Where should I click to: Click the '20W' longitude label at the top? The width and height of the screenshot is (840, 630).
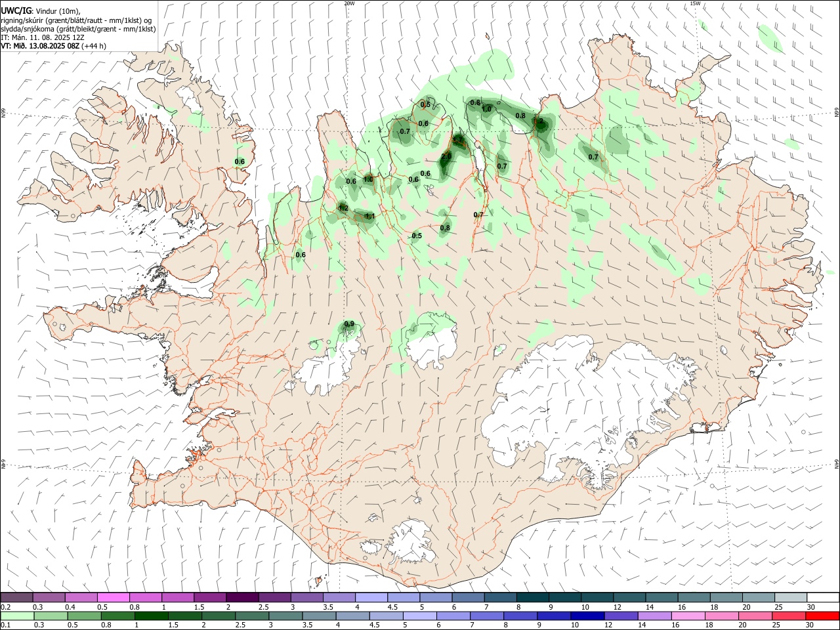pos(349,3)
